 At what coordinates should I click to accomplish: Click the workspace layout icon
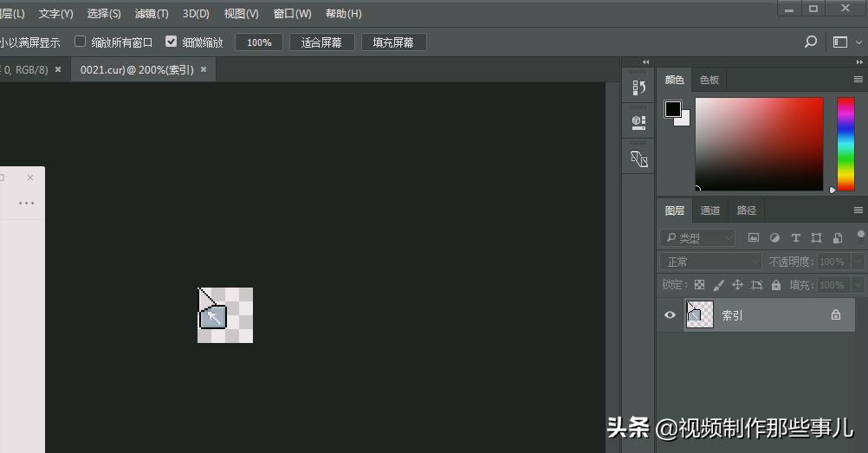tap(840, 42)
